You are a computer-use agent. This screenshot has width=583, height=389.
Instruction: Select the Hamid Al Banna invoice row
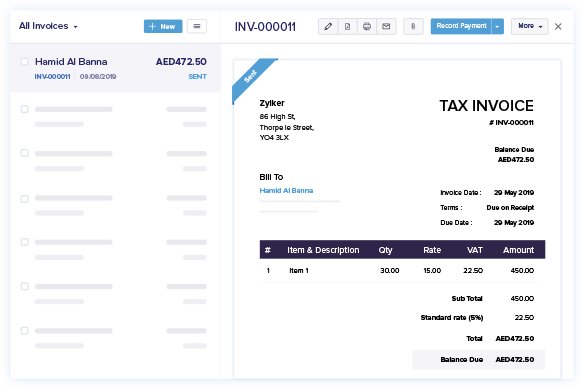pyautogui.click(x=115, y=68)
